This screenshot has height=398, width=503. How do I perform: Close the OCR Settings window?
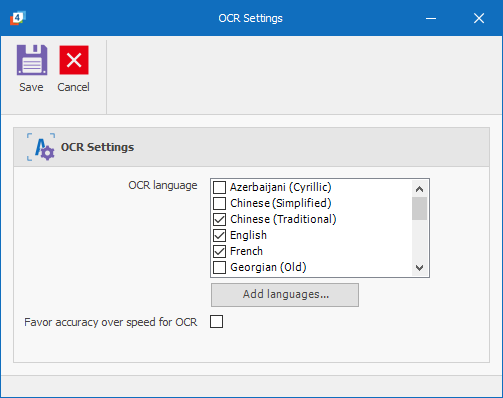click(479, 18)
